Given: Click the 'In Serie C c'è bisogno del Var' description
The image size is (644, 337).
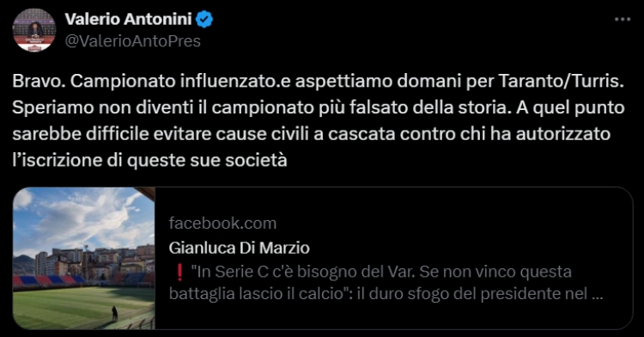Looking at the screenshot, I should coord(381,272).
